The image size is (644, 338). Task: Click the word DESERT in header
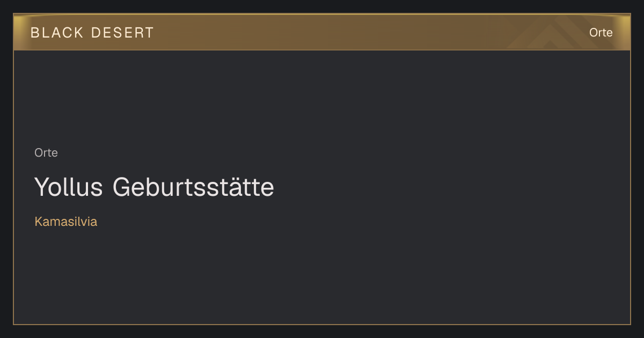coord(123,33)
